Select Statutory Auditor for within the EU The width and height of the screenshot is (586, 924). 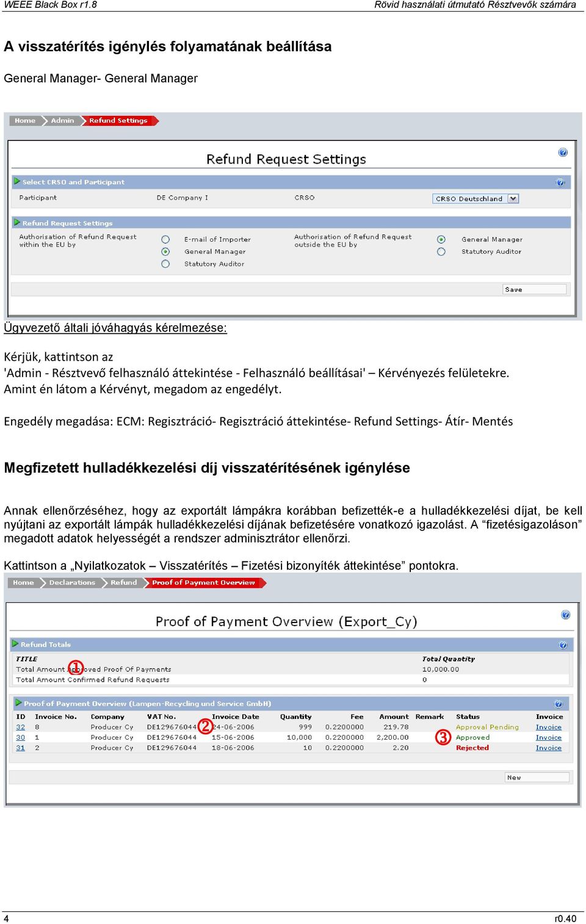pos(165,264)
